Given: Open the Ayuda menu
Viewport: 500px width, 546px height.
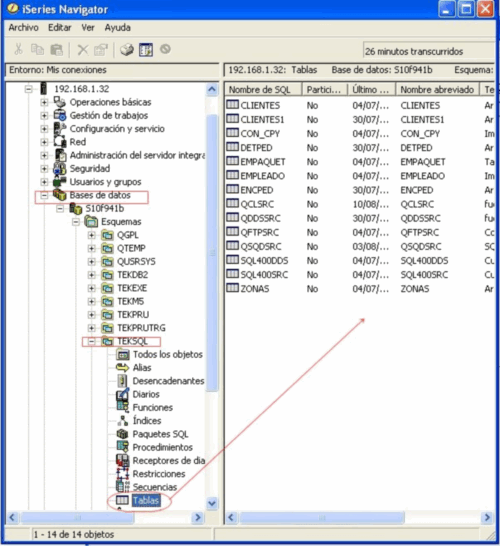Looking at the screenshot, I should (118, 28).
